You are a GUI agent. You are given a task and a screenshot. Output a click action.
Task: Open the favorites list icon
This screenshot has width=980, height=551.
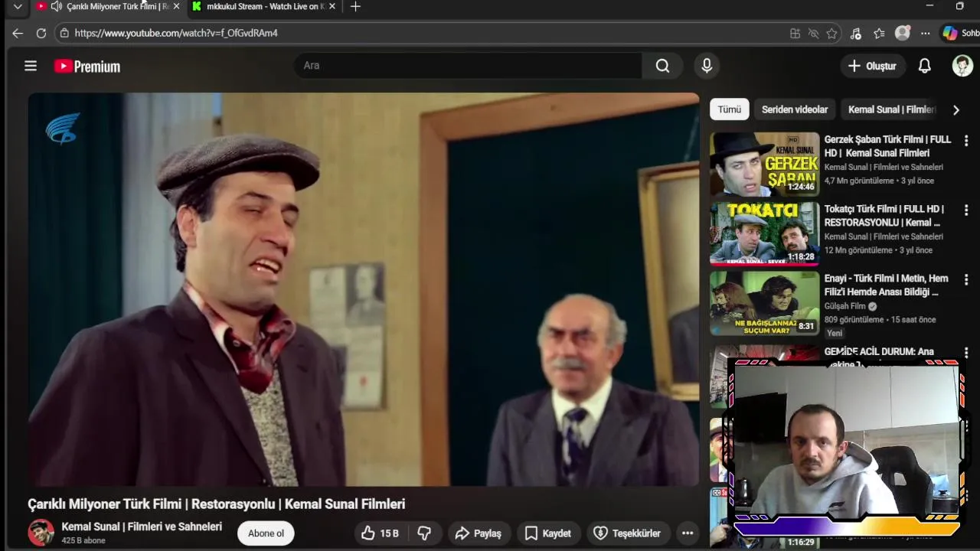pos(879,34)
